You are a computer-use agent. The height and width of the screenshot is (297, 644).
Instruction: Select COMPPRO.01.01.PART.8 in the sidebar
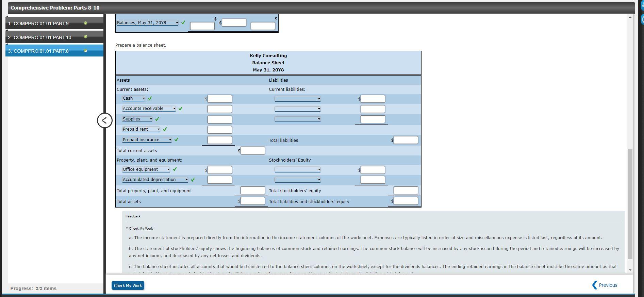coord(54,51)
